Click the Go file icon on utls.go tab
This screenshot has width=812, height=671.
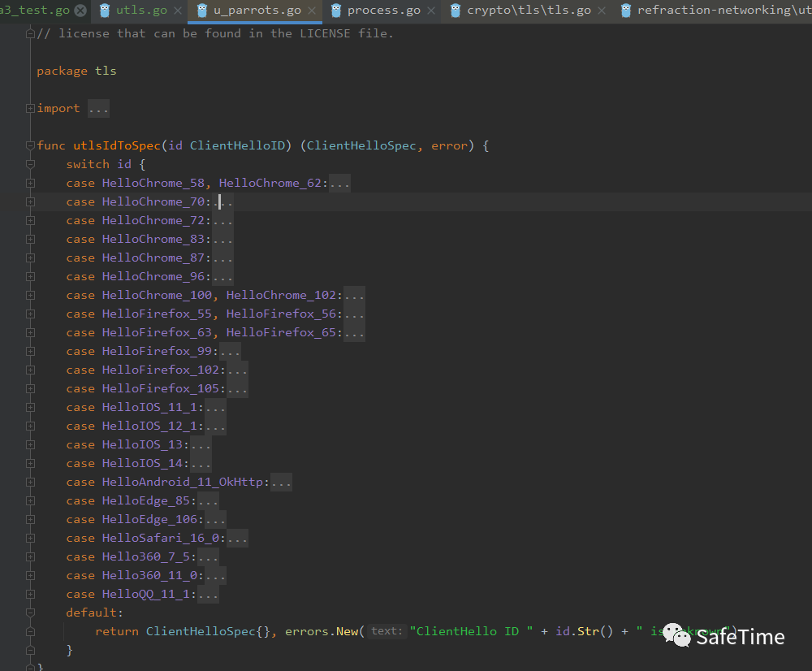coord(105,11)
